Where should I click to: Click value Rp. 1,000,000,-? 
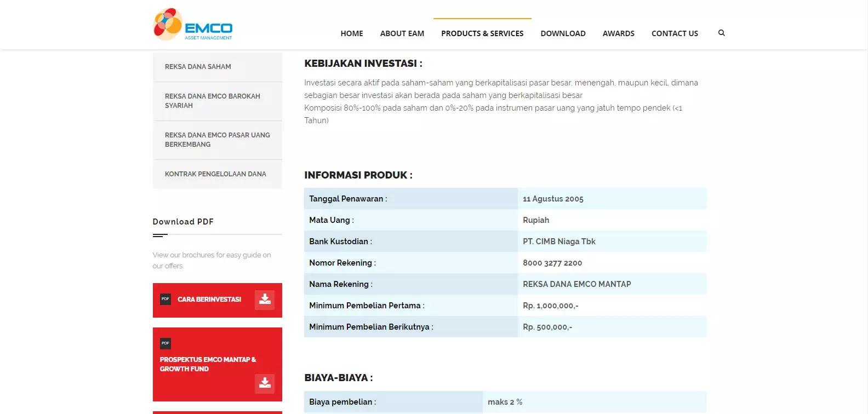[x=550, y=306]
